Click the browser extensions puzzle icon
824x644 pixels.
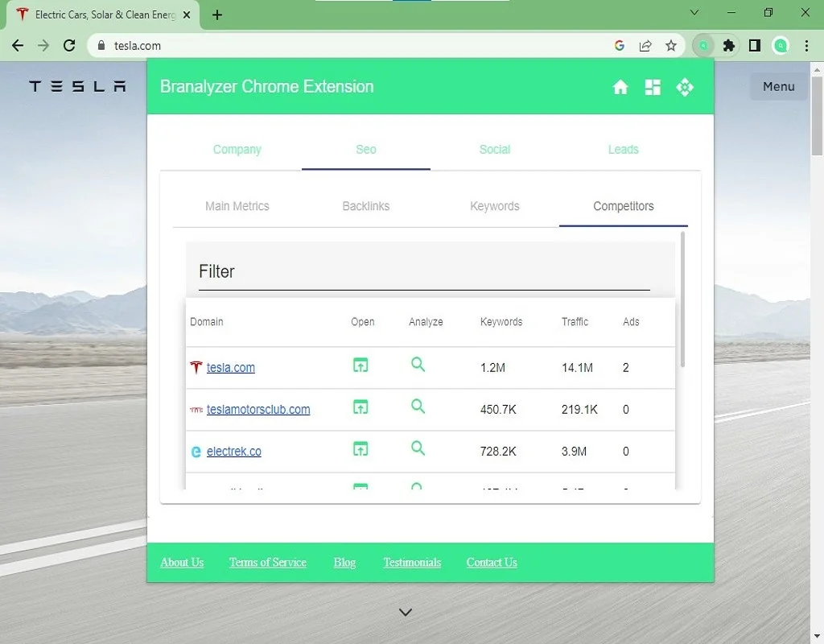727,46
